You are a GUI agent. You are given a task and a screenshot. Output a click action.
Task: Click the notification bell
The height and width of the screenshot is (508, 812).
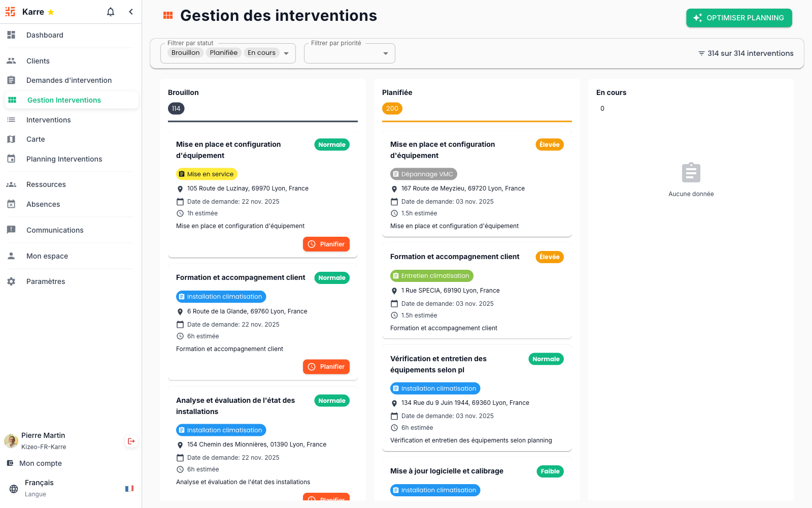click(x=110, y=11)
